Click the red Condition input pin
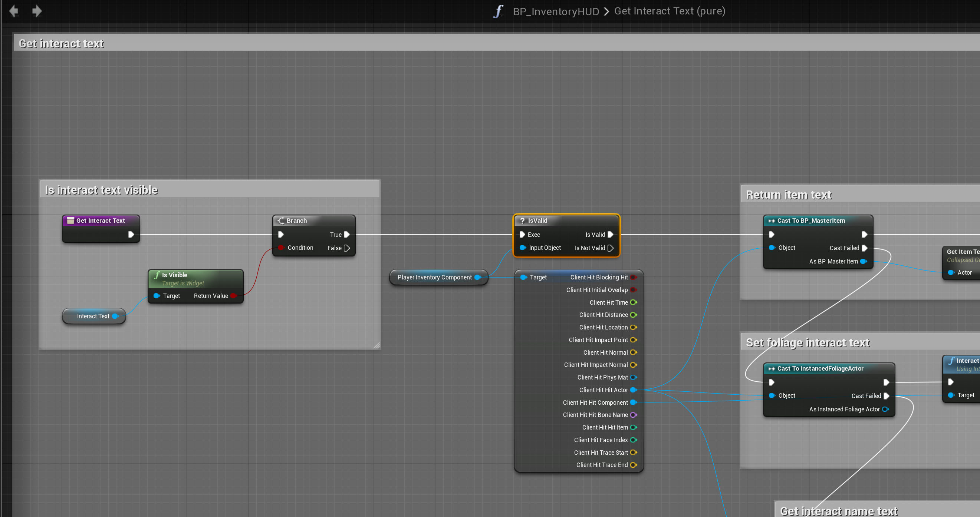The width and height of the screenshot is (980, 517). 281,248
